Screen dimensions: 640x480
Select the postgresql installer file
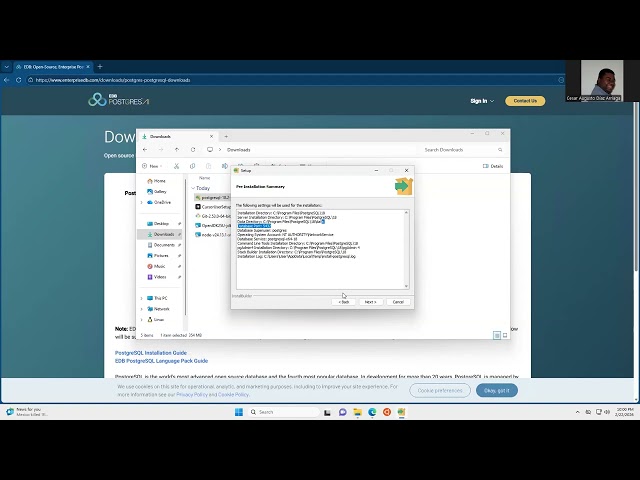tap(212, 198)
